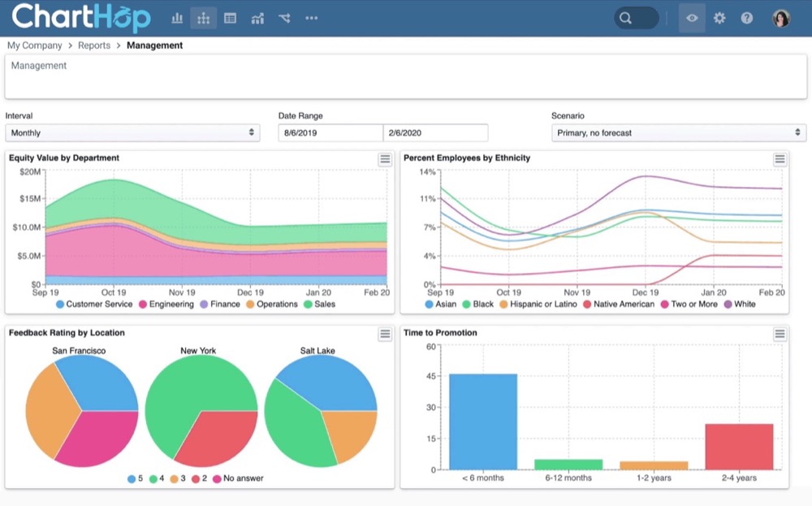Click the reports trend chart icon
Screen dimensions: 812x506
[257, 18]
